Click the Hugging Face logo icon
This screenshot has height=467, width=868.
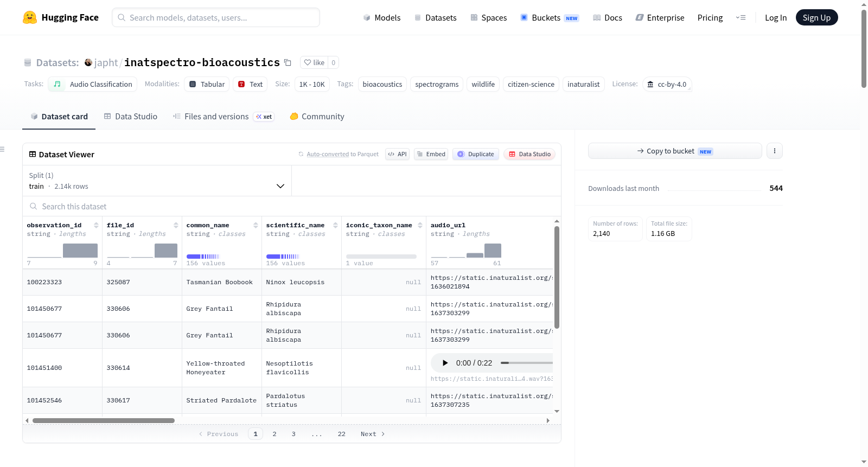(x=30, y=17)
